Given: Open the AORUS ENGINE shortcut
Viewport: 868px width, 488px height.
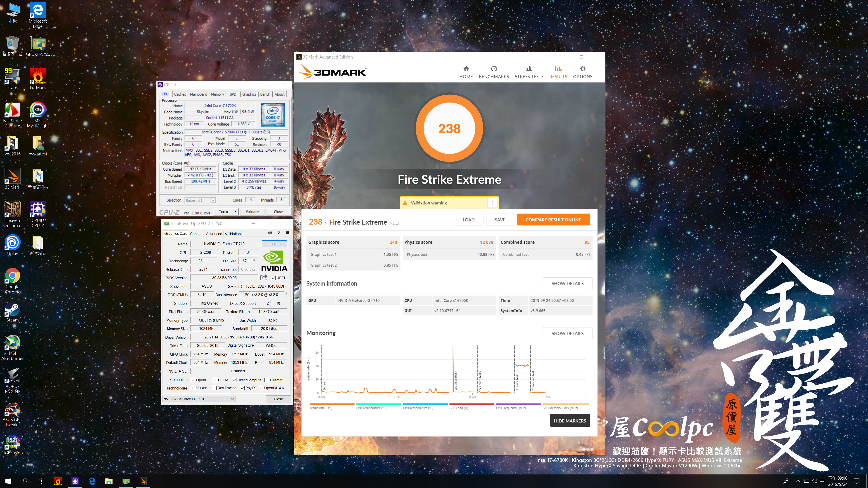Looking at the screenshot, I should pyautogui.click(x=12, y=380).
